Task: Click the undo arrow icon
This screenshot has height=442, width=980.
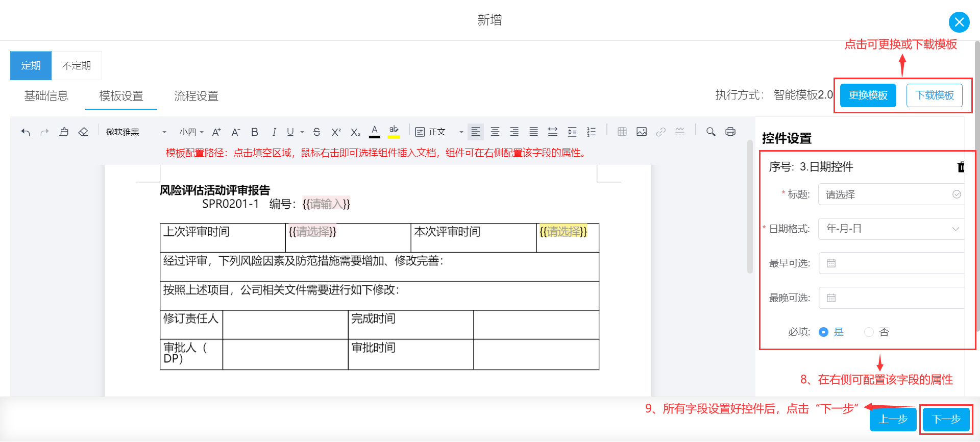Action: pos(26,132)
